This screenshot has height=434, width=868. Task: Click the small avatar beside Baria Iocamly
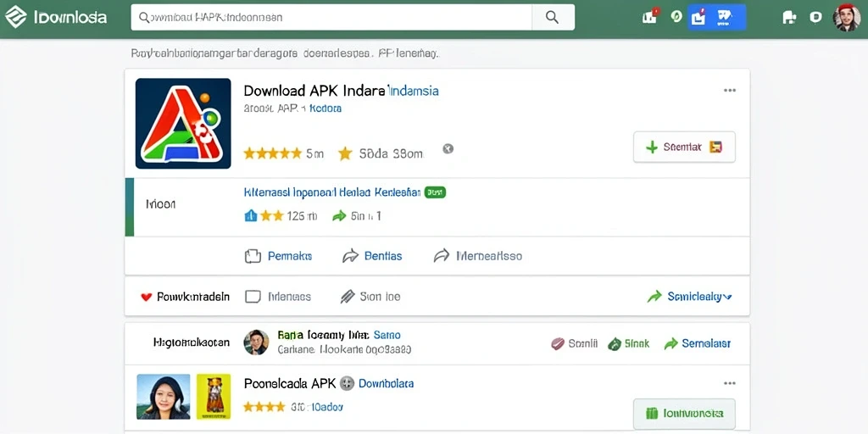256,342
